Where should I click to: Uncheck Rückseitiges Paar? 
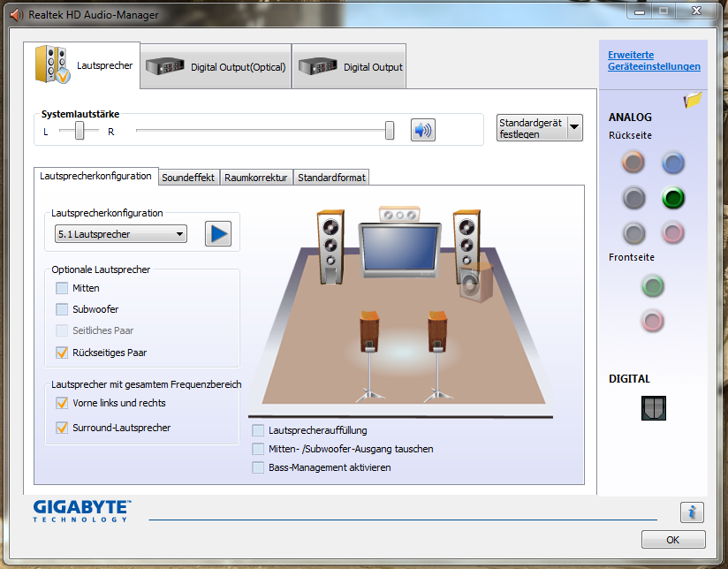[62, 353]
